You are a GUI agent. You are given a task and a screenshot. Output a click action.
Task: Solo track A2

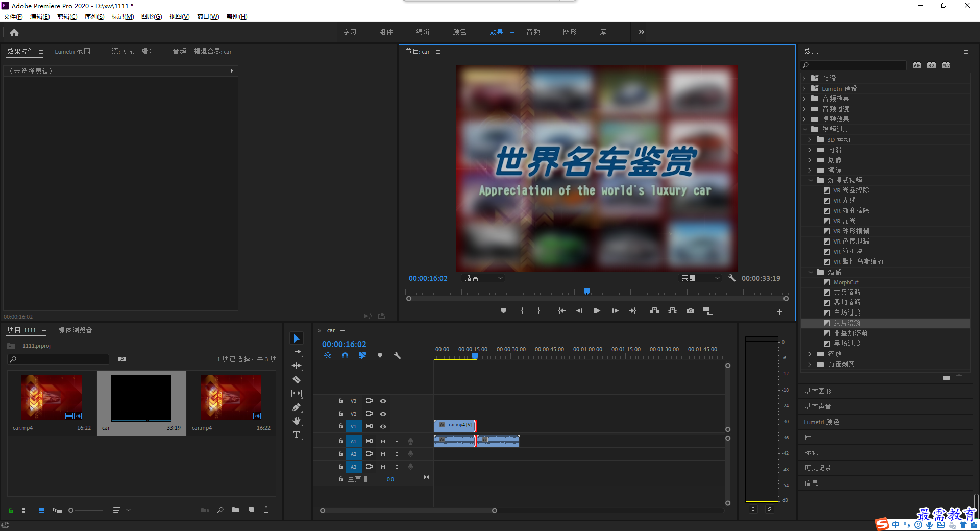coord(397,454)
